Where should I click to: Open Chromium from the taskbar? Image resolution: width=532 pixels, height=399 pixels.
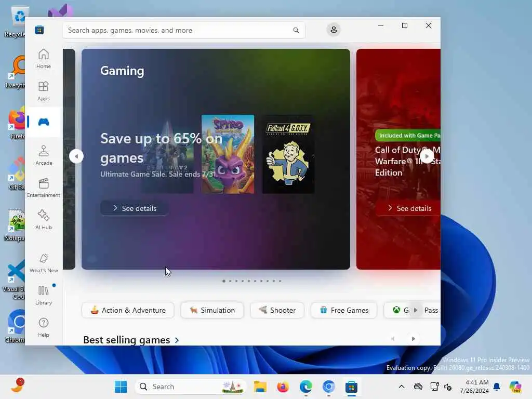[x=328, y=387]
